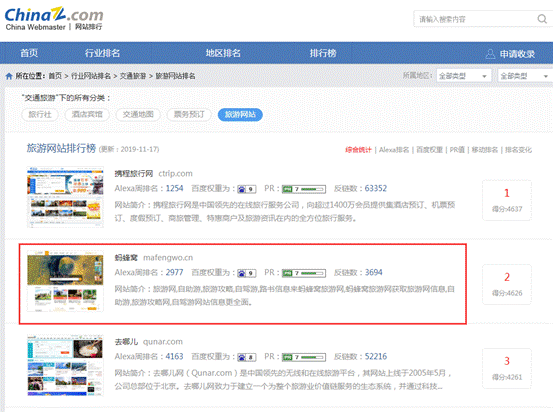553x412 pixels.
Task: Click Baidu weight badge for mafengwo.cn
Action: click(x=247, y=273)
